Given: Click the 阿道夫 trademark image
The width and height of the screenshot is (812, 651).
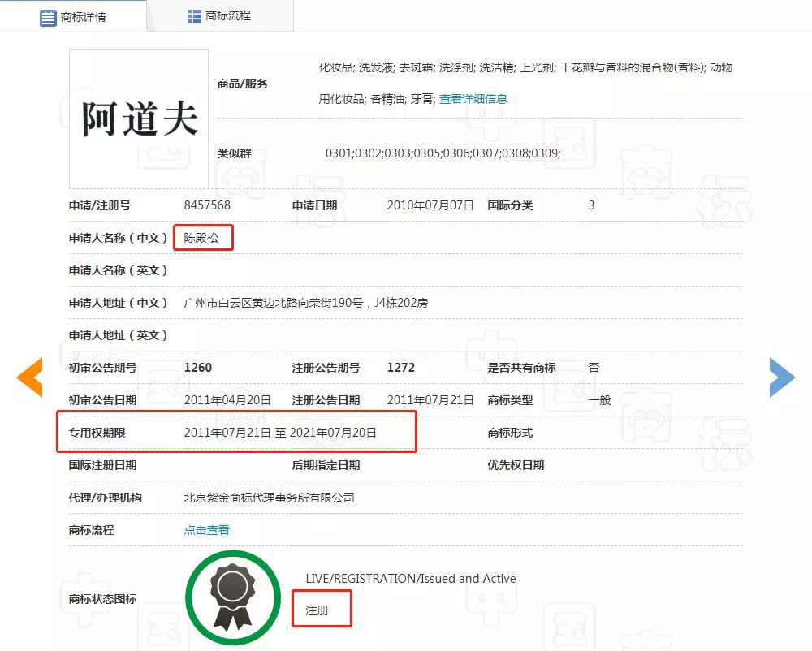Looking at the screenshot, I should 139,119.
